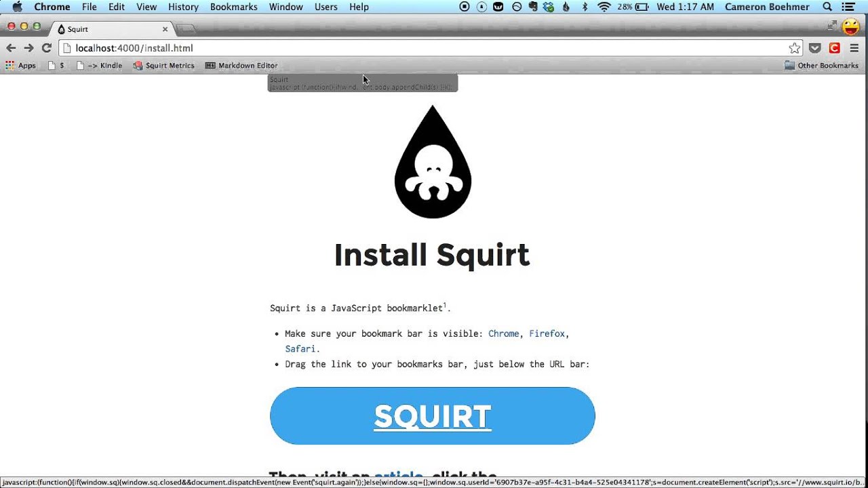The width and height of the screenshot is (868, 488).
Task: Open the Help menu
Action: click(359, 7)
